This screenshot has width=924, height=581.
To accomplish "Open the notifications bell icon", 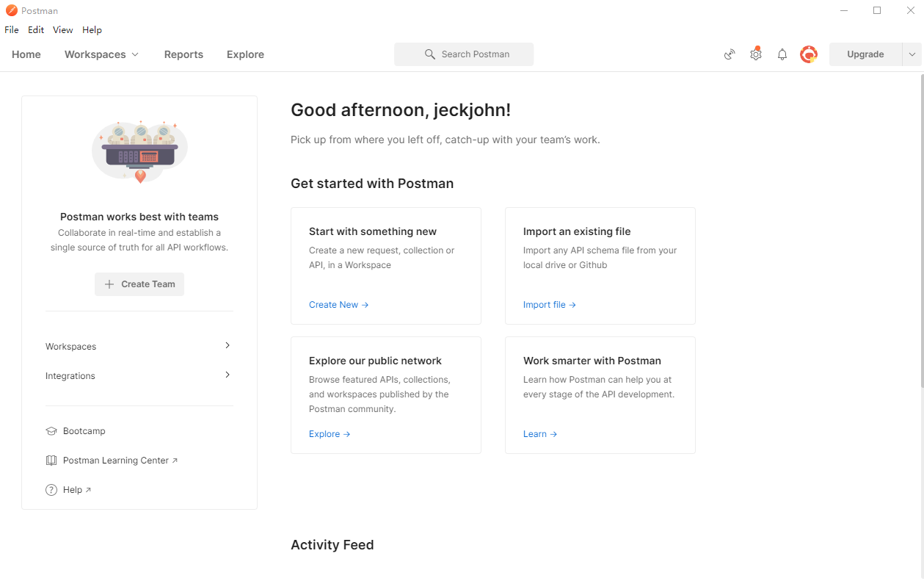I will pyautogui.click(x=782, y=54).
